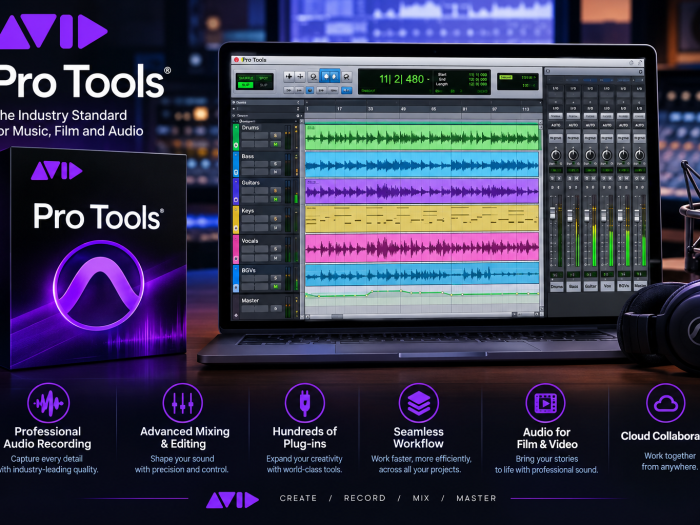Screen dimensions: 700x525
Task: Click the yellow Keys MIDI clip
Action: point(422,218)
